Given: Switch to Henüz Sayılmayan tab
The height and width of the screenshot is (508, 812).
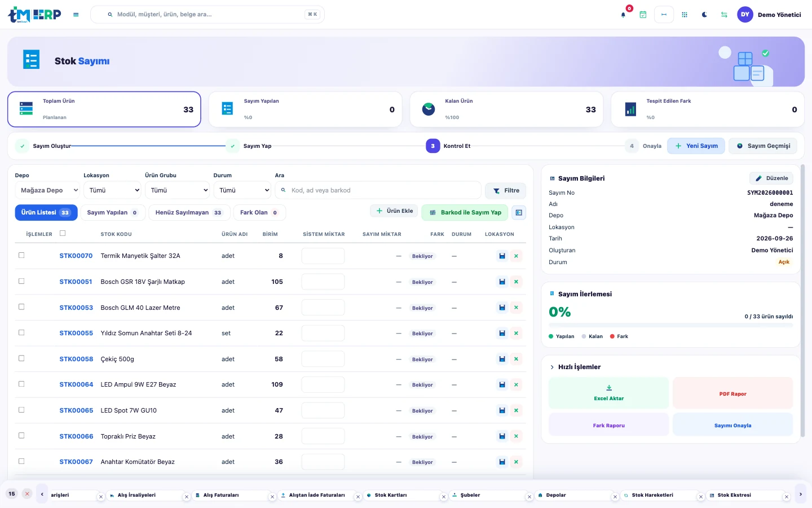Looking at the screenshot, I should point(188,213).
